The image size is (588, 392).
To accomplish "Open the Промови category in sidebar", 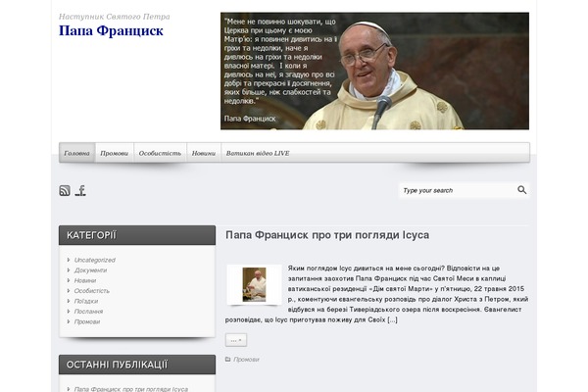I will click(87, 321).
